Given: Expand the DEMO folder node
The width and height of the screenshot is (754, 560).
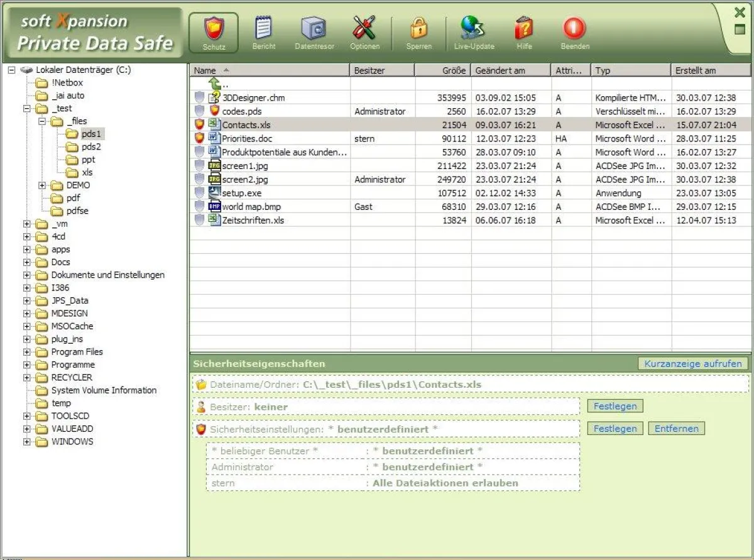Looking at the screenshot, I should (x=41, y=185).
